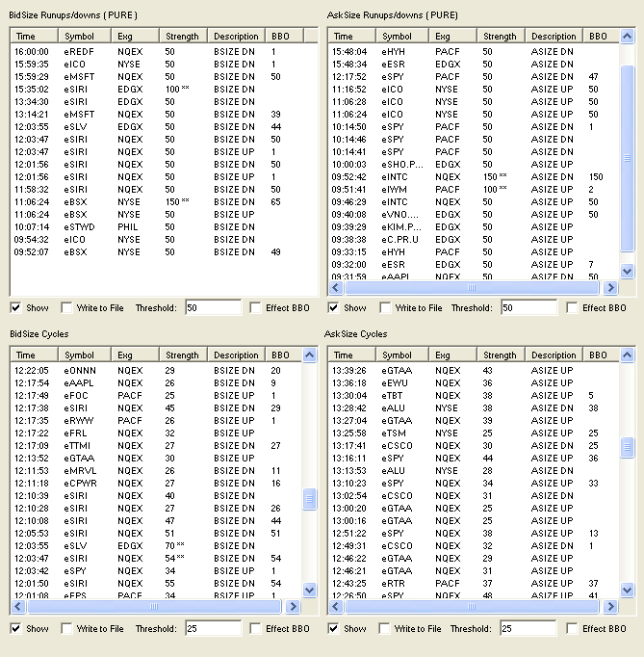Uncheck Show under BidSize Runups/downs
Image resolution: width=644 pixels, height=657 pixels.
tap(15, 308)
